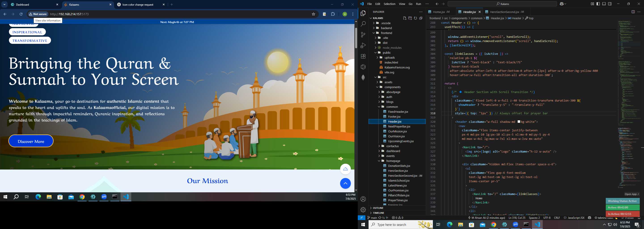
Task: Collapse the homepage folder
Action: click(x=397, y=161)
